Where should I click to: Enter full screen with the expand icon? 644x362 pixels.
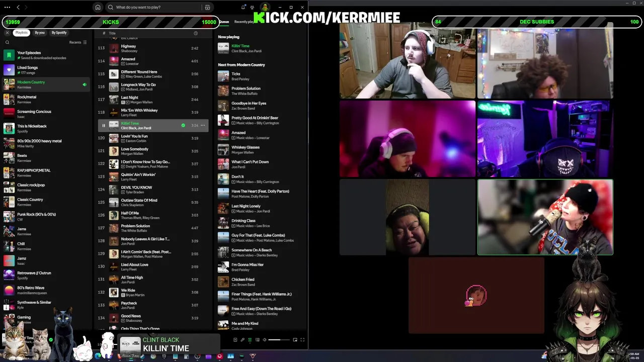point(302,340)
